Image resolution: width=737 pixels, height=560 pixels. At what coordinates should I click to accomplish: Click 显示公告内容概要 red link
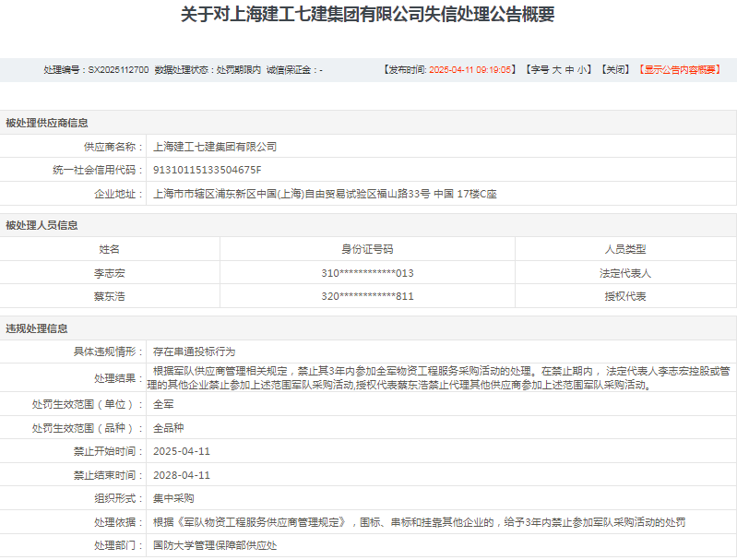point(680,70)
